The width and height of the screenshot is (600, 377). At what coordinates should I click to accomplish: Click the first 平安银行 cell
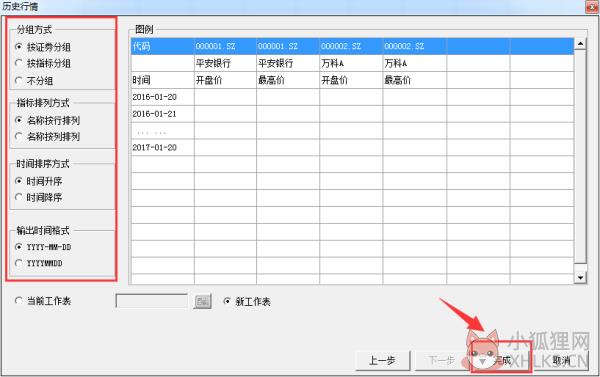pyautogui.click(x=225, y=63)
